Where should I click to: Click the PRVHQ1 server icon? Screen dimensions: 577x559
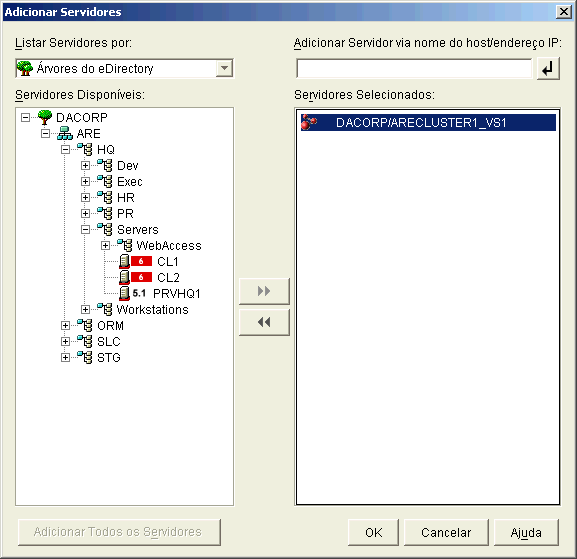click(x=124, y=293)
